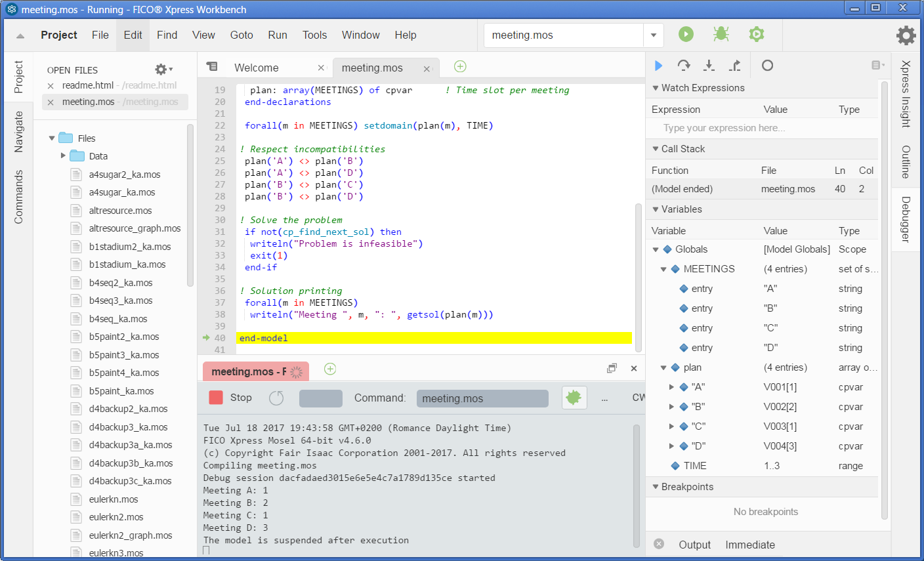Expand the Data folder in Files
The width and height of the screenshot is (924, 561).
click(x=63, y=156)
